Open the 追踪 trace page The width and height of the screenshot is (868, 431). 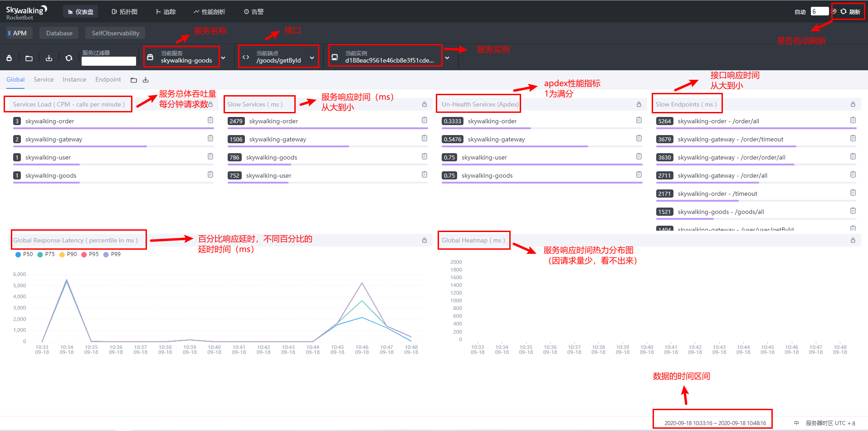[166, 12]
